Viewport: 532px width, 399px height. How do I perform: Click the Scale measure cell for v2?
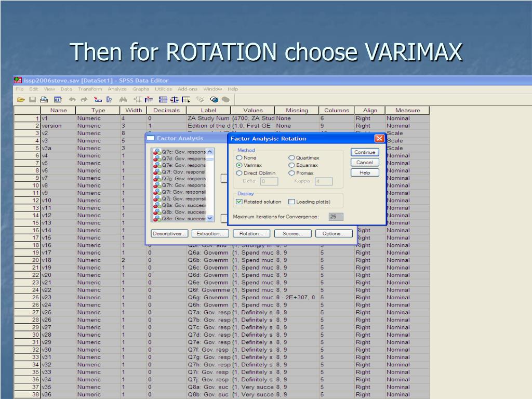tap(407, 134)
